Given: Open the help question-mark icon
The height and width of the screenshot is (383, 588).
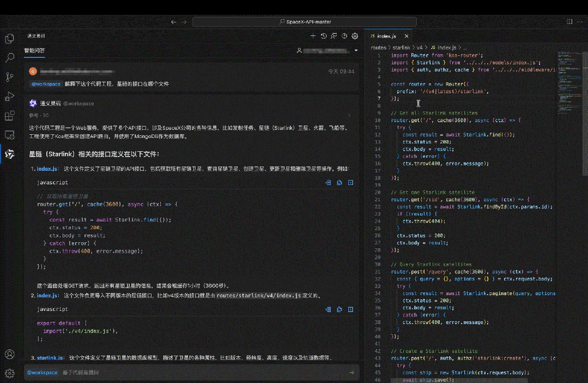Looking at the screenshot, I should 344,36.
